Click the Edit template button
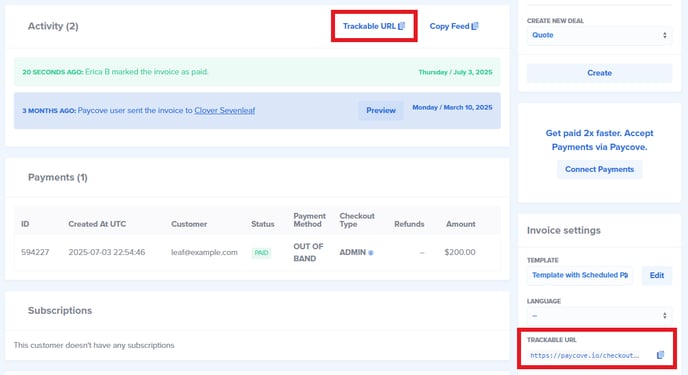This screenshot has height=375, width=688. coord(657,275)
